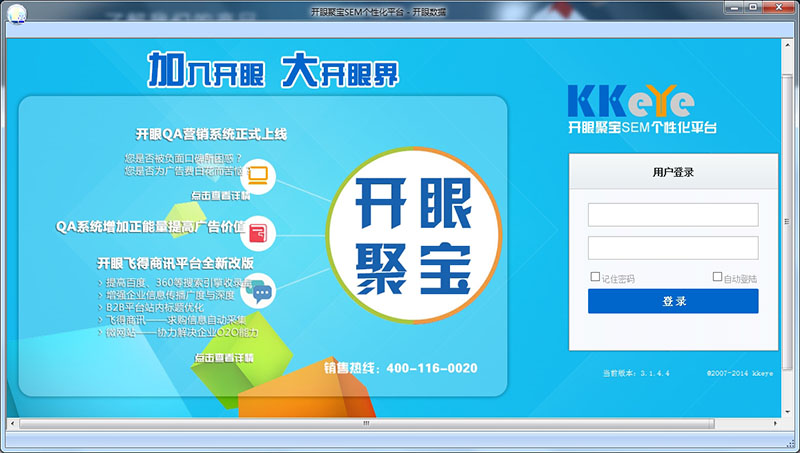800x453 pixels.
Task: Click the QA系统增加正能量提高广告价值 text
Action: pyautogui.click(x=151, y=226)
